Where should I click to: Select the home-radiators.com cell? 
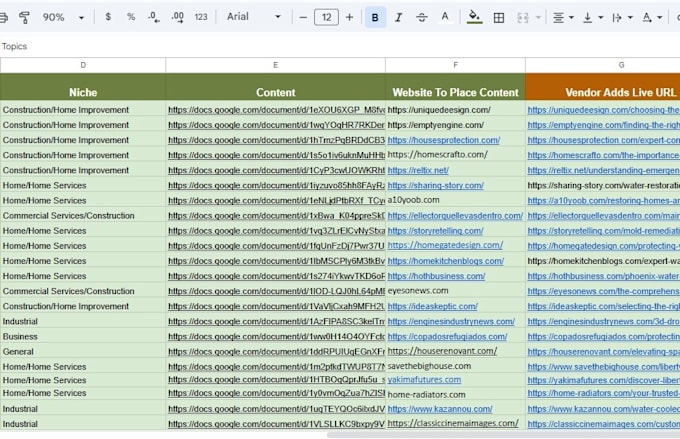(455, 394)
